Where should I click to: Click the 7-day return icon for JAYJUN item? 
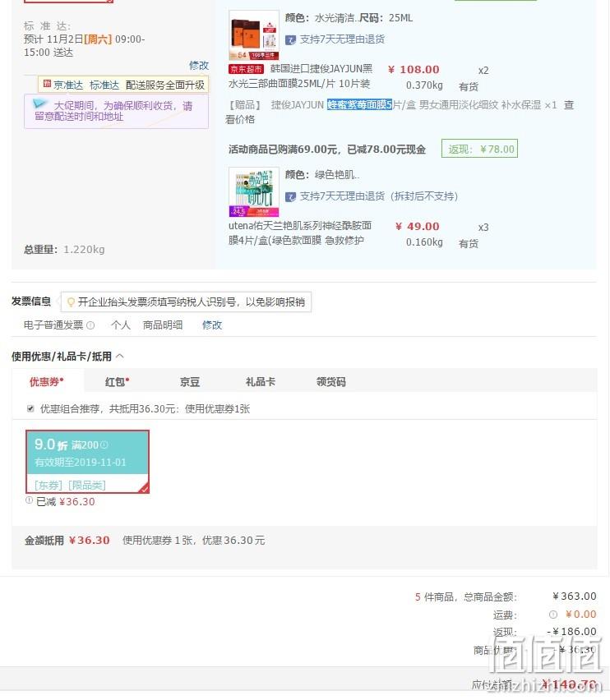pyautogui.click(x=290, y=39)
